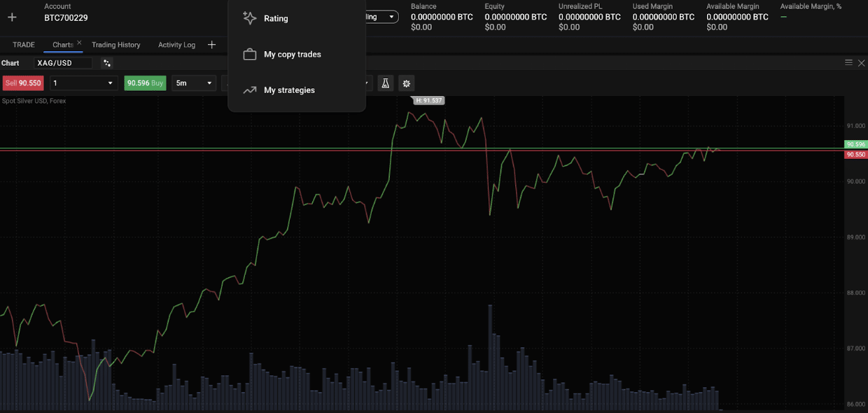Click the XAG/USD symbol input field
This screenshot has height=413, width=868.
(x=63, y=63)
